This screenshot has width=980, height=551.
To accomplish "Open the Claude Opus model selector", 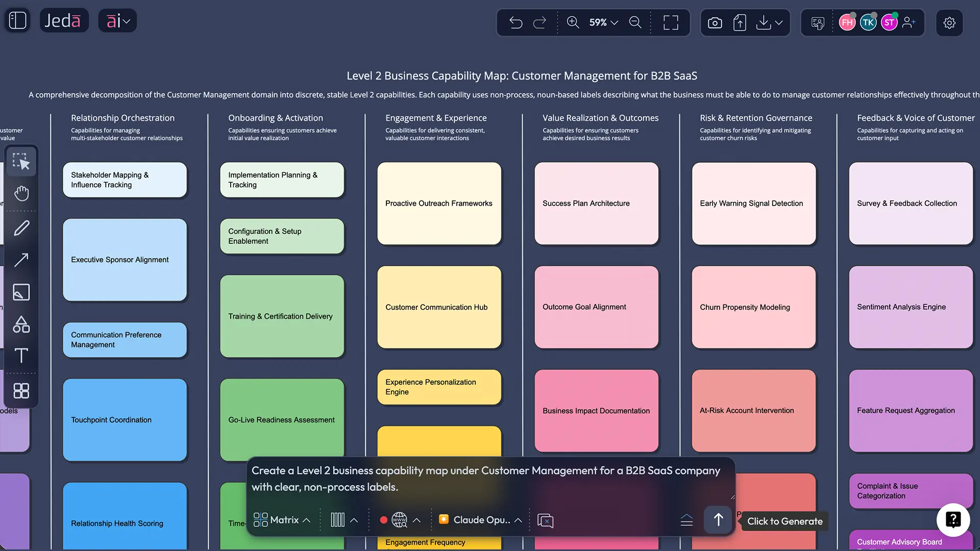I will click(x=480, y=519).
